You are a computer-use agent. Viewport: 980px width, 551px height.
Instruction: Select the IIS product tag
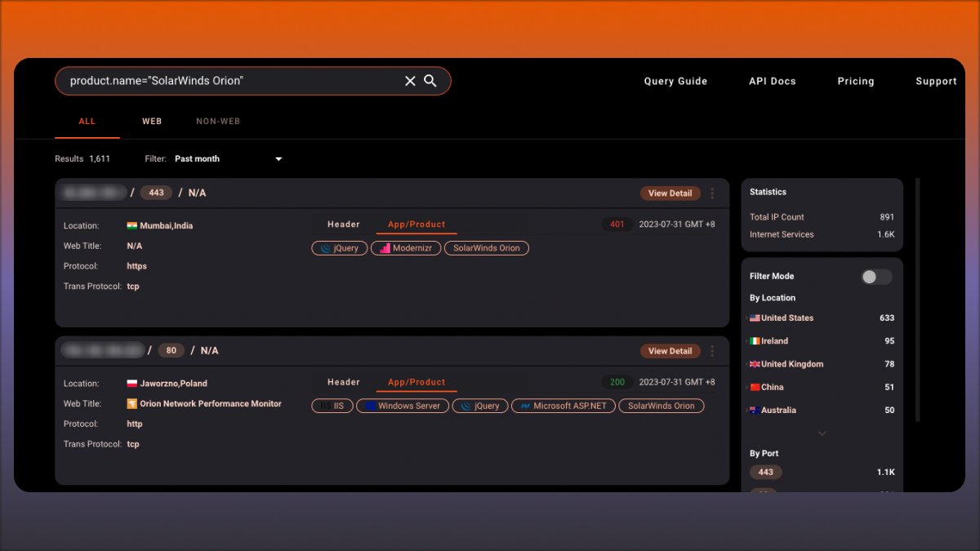pos(332,406)
